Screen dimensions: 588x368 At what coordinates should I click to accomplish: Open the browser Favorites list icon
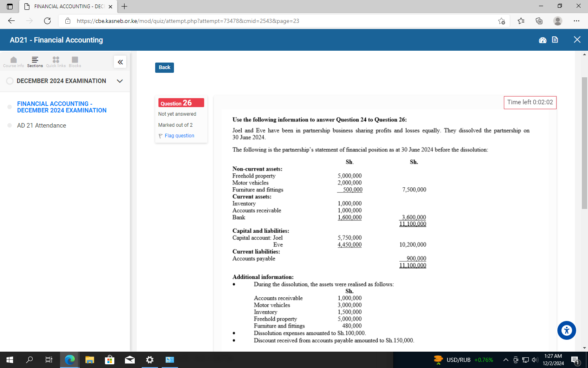point(521,21)
